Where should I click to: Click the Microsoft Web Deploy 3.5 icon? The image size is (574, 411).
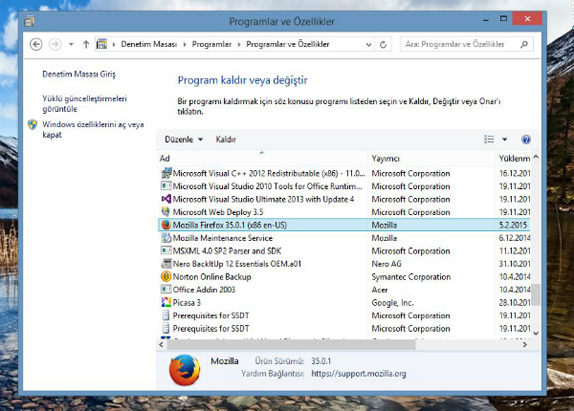click(x=166, y=212)
